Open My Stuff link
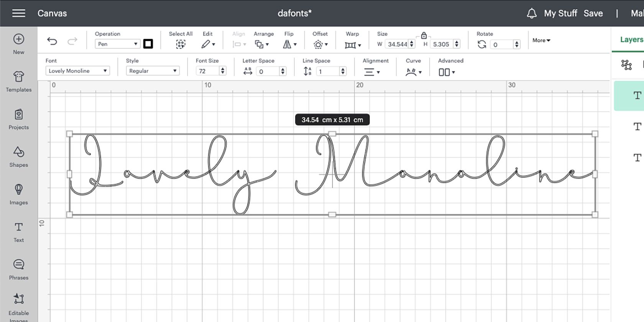The image size is (644, 322). tap(560, 13)
